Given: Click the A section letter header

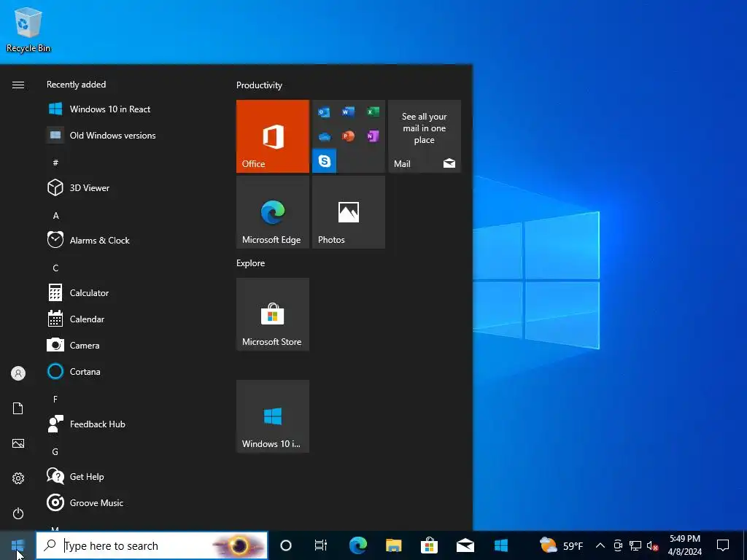Looking at the screenshot, I should point(55,216).
